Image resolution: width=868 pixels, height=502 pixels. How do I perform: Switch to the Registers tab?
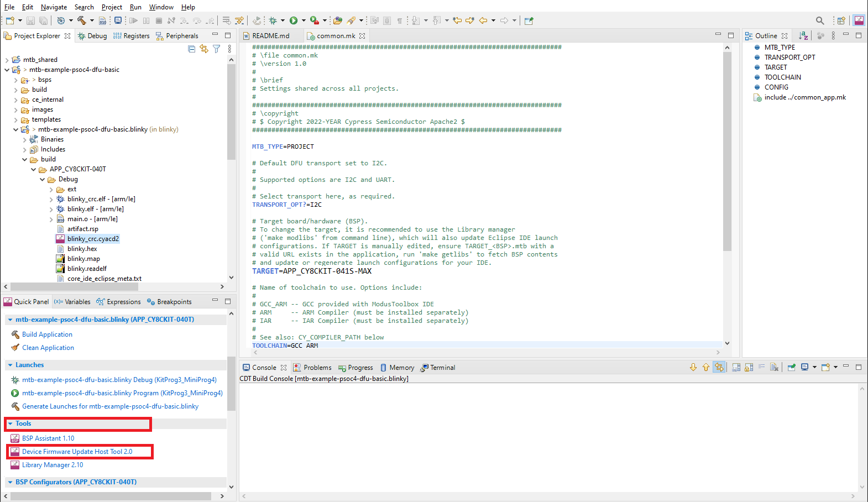[x=131, y=36]
